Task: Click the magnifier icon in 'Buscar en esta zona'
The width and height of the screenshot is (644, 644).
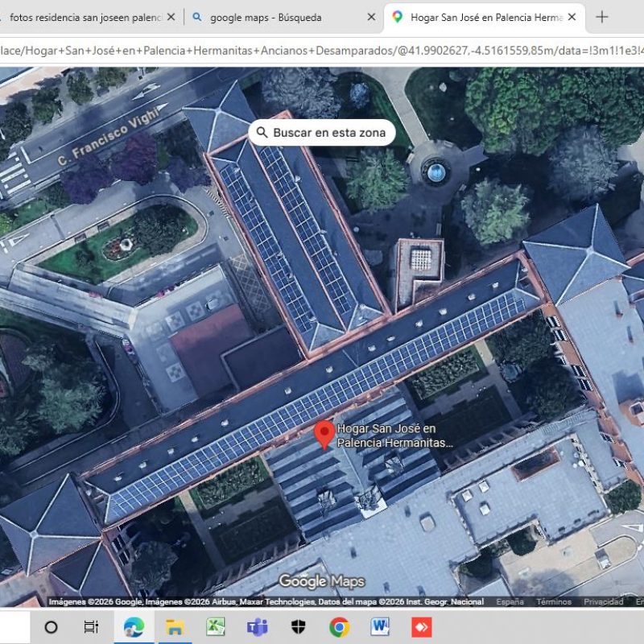Action: tap(262, 132)
